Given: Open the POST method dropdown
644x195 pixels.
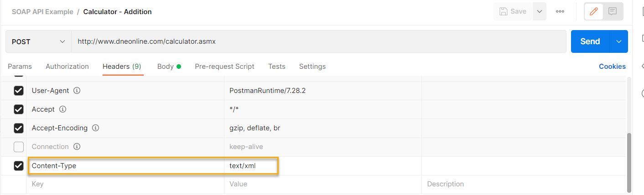Looking at the screenshot, I should point(38,41).
